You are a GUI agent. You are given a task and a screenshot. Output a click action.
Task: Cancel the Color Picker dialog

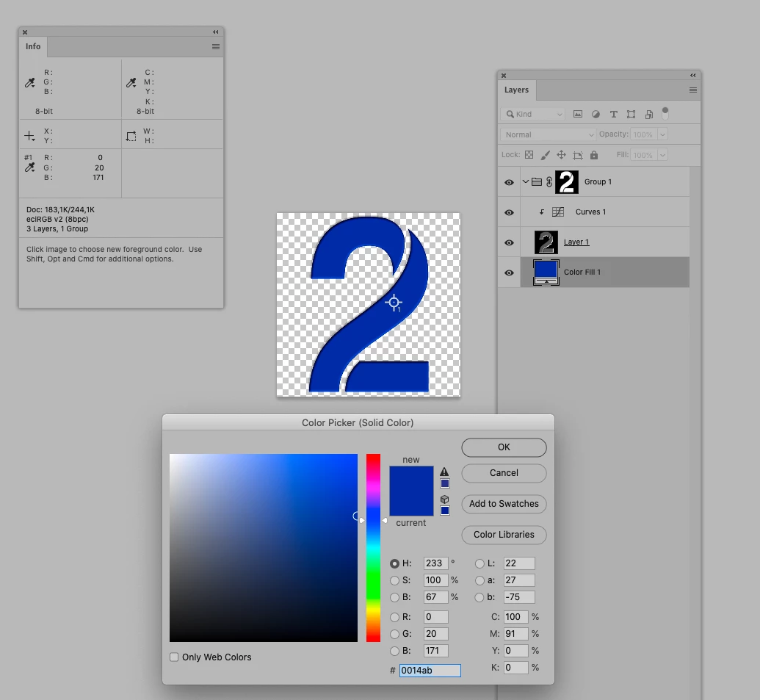point(504,473)
